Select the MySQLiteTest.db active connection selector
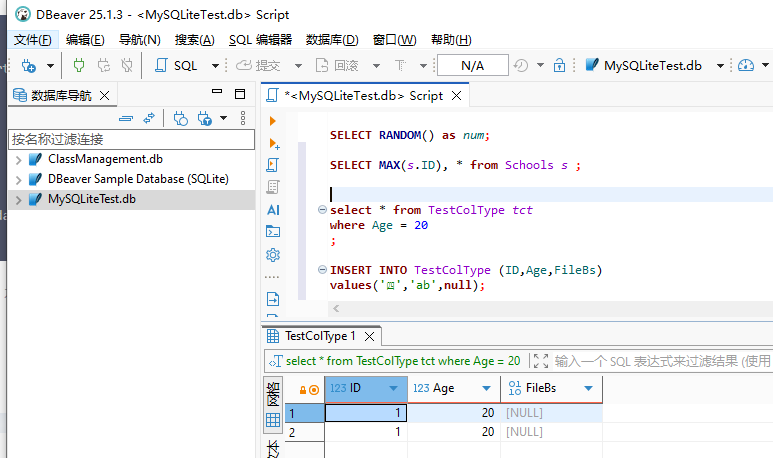This screenshot has height=458, width=773. point(643,66)
